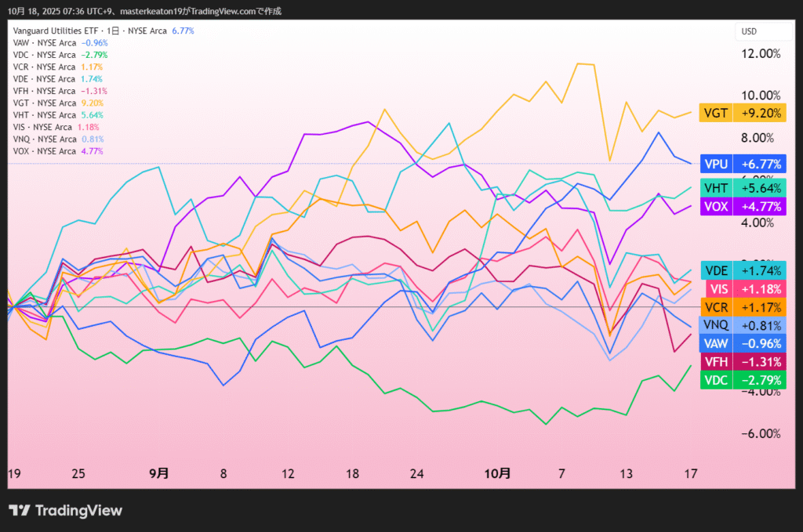The image size is (803, 532).
Task: Click the 9月 label on time axis
Action: [158, 473]
